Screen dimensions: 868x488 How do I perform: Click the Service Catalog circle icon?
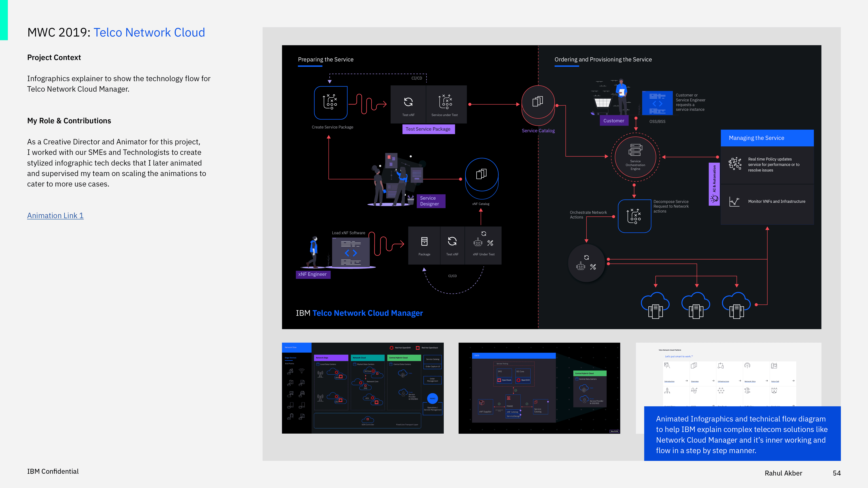click(538, 102)
